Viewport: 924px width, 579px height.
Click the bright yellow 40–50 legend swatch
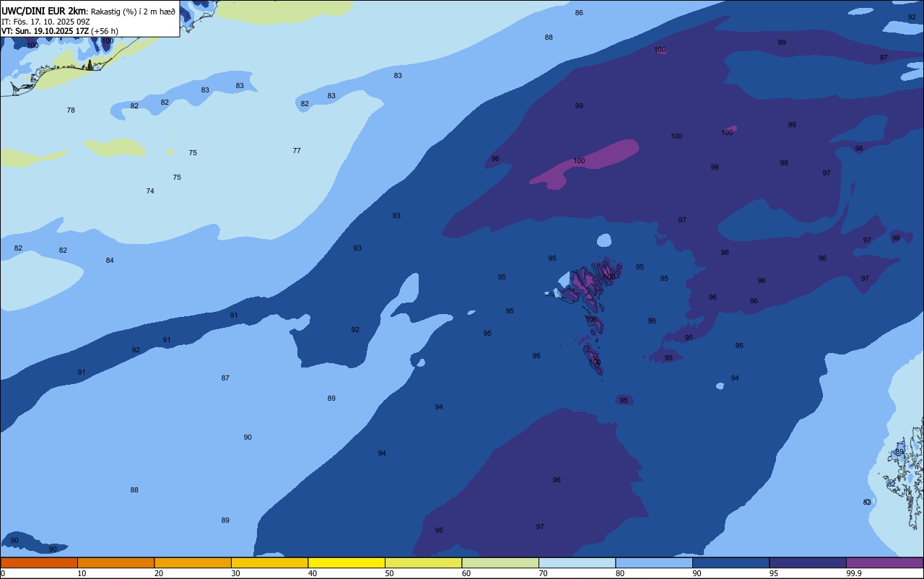[346, 562]
